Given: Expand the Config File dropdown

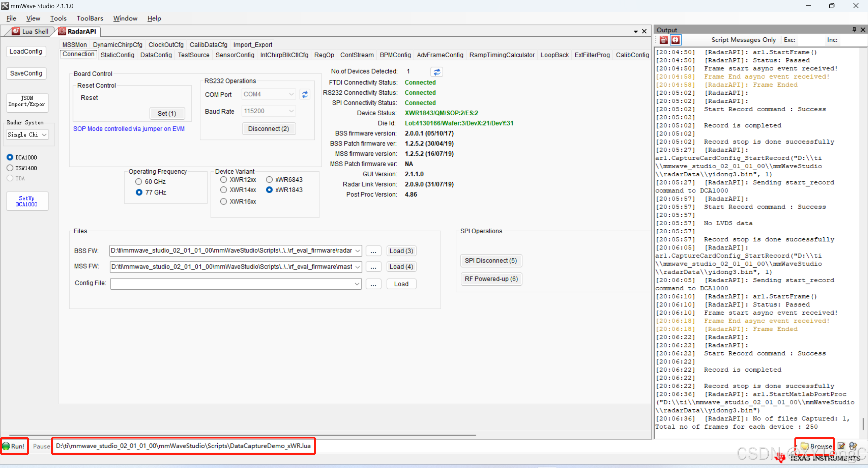Looking at the screenshot, I should [357, 284].
